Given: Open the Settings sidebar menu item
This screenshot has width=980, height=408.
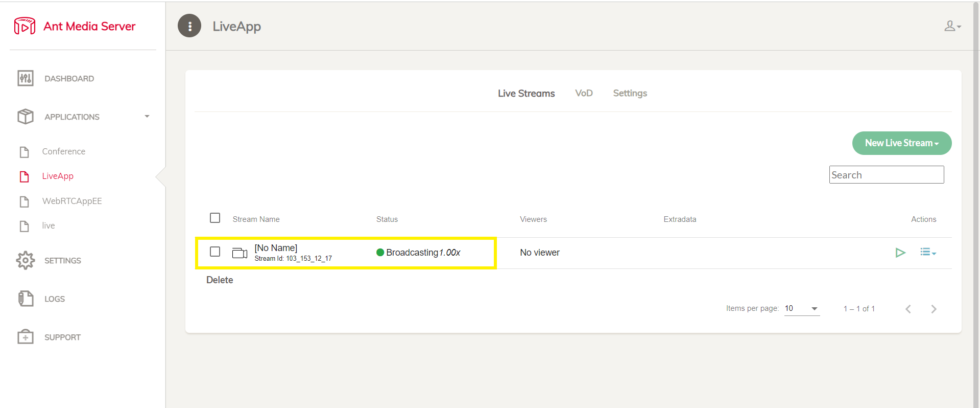Looking at the screenshot, I should 63,261.
